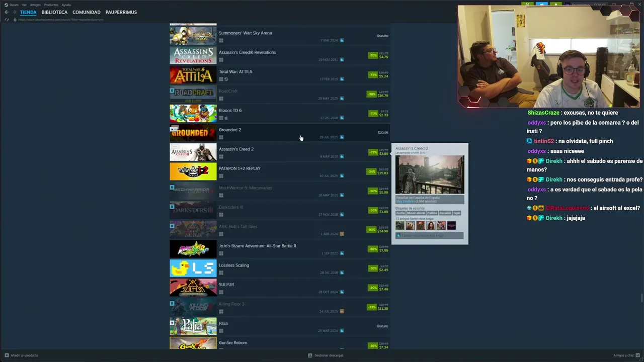Click the Windows platform icon under Grounded 2

tap(221, 137)
